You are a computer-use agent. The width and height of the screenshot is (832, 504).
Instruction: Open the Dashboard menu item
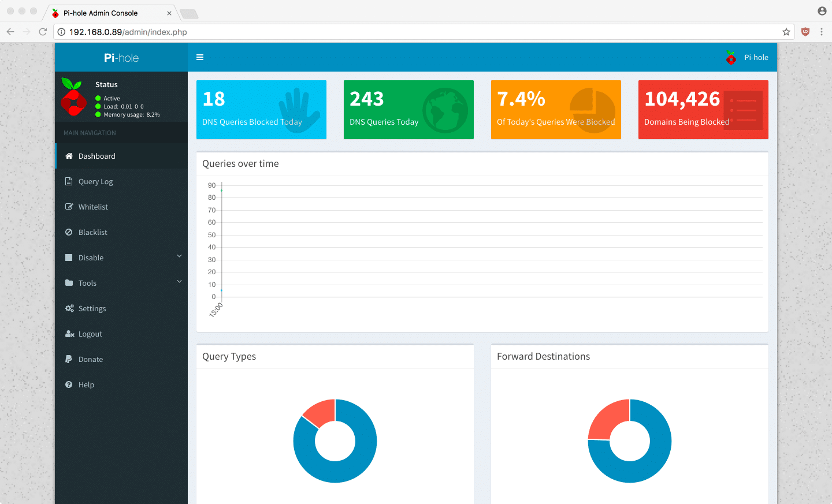[121, 156]
